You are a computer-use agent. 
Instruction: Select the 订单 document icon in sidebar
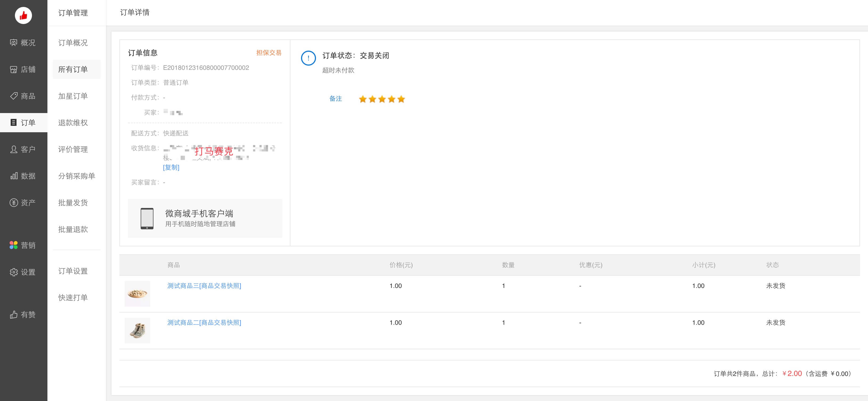[14, 122]
